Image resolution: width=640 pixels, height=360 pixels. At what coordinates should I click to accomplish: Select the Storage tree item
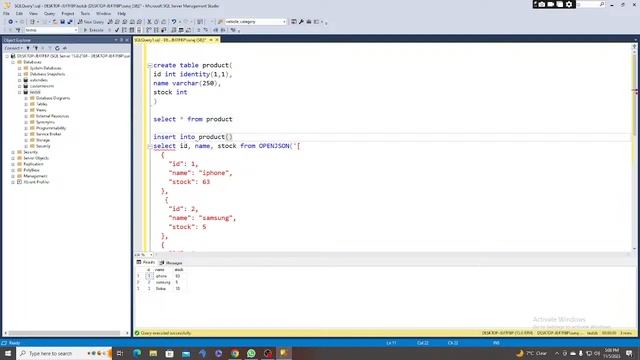[x=42, y=140]
